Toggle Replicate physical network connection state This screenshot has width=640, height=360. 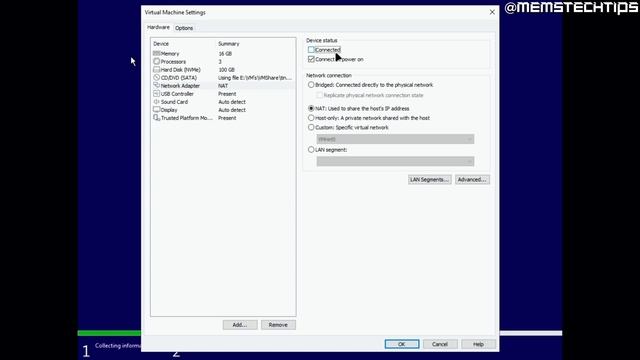(319, 95)
